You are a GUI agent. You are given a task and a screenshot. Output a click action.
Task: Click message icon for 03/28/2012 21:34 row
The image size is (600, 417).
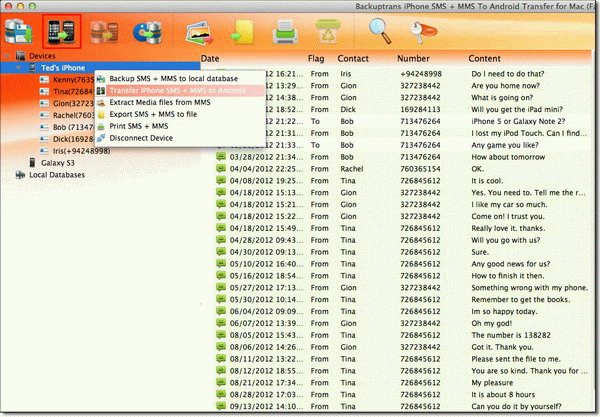tap(221, 156)
